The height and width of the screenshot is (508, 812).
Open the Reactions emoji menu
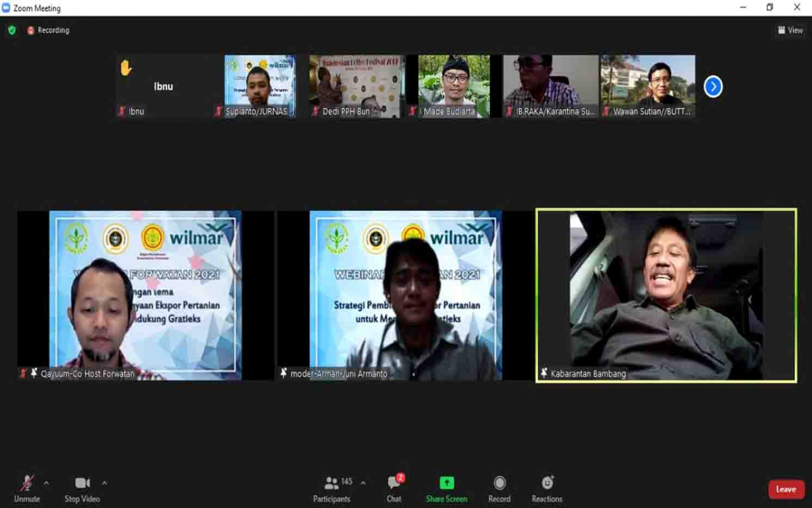547,488
